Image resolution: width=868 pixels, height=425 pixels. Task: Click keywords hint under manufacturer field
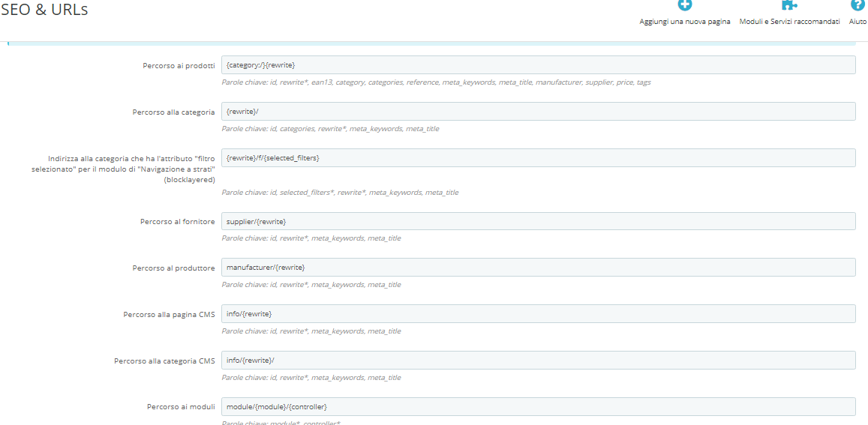pos(311,285)
